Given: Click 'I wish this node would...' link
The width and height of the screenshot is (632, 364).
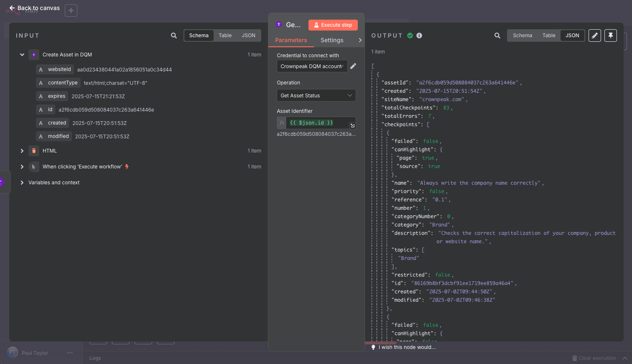Looking at the screenshot, I should pyautogui.click(x=407, y=347).
